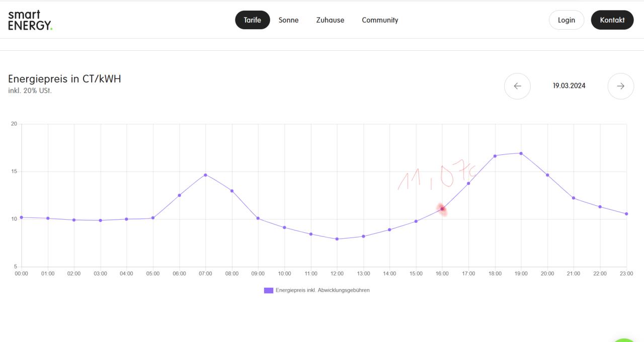Screen dimensions: 644x342
Task: Select the 09:00 data point
Action: point(258,218)
